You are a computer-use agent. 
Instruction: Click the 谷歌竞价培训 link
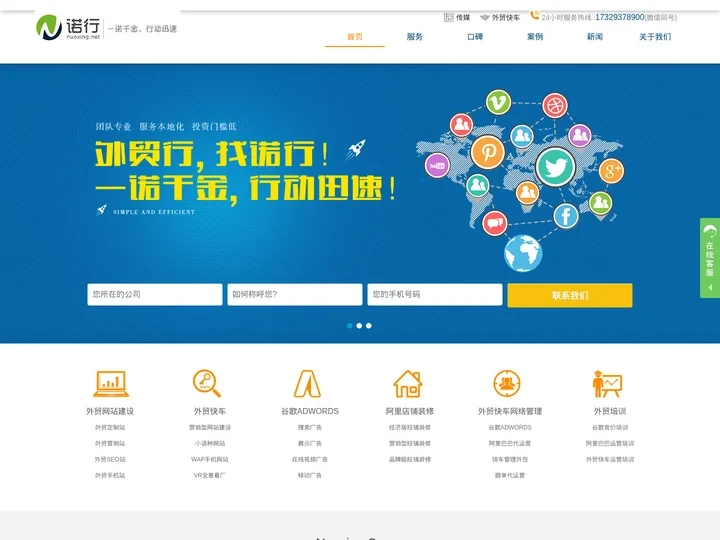610,427
